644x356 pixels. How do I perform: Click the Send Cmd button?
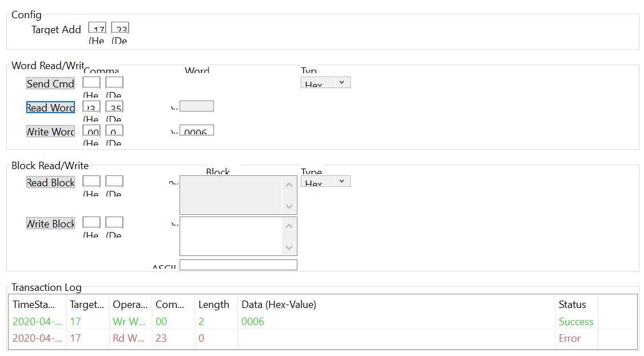tap(50, 83)
